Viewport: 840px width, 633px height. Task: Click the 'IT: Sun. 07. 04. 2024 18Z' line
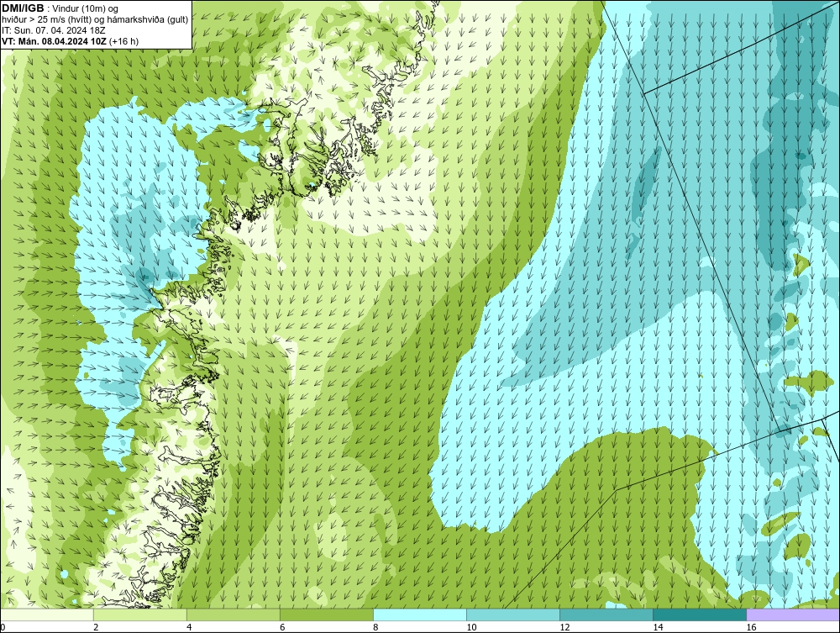(54, 30)
